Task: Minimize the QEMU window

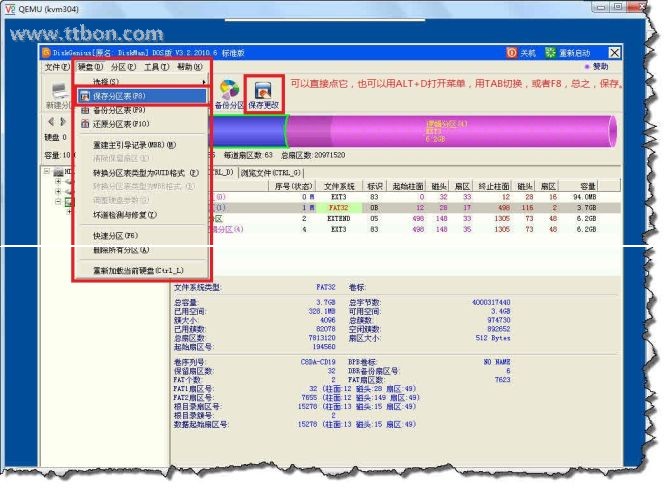Action: click(601, 7)
